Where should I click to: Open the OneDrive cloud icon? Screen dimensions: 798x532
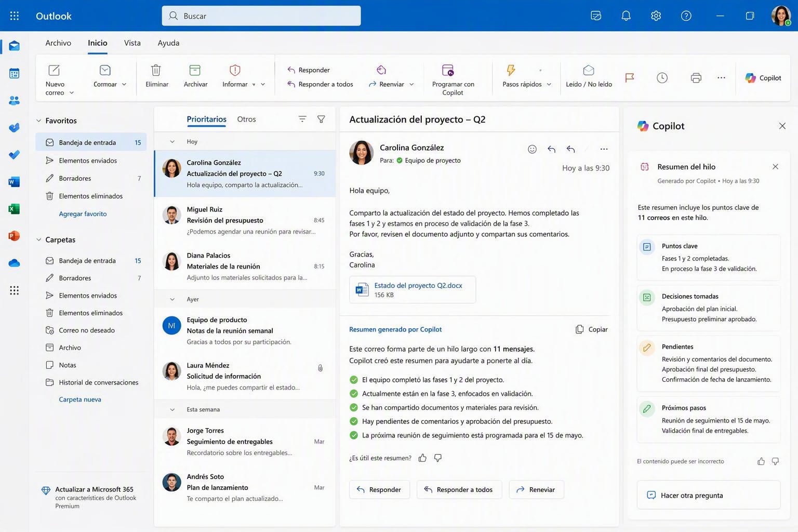(14, 263)
